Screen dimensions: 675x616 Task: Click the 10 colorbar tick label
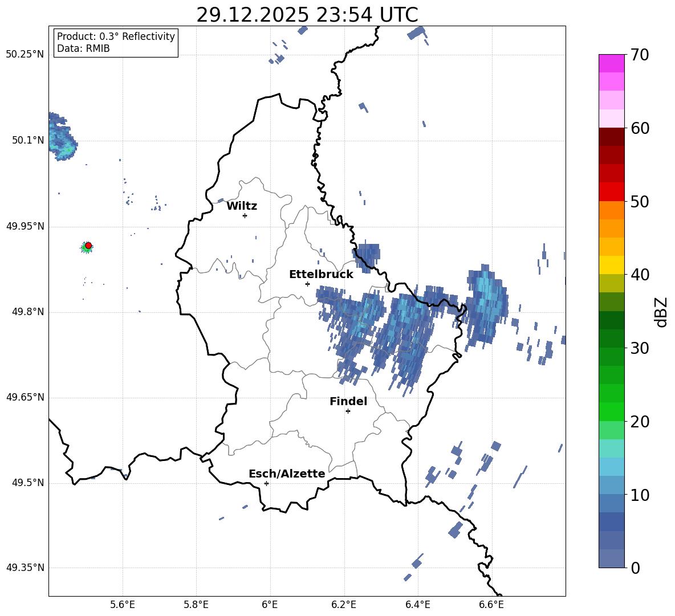tap(639, 495)
